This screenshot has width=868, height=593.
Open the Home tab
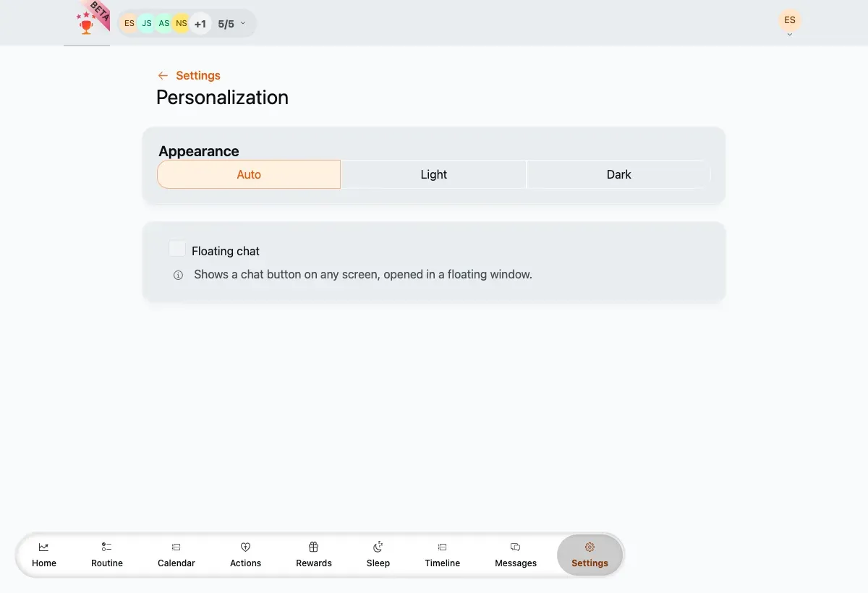[x=44, y=555]
